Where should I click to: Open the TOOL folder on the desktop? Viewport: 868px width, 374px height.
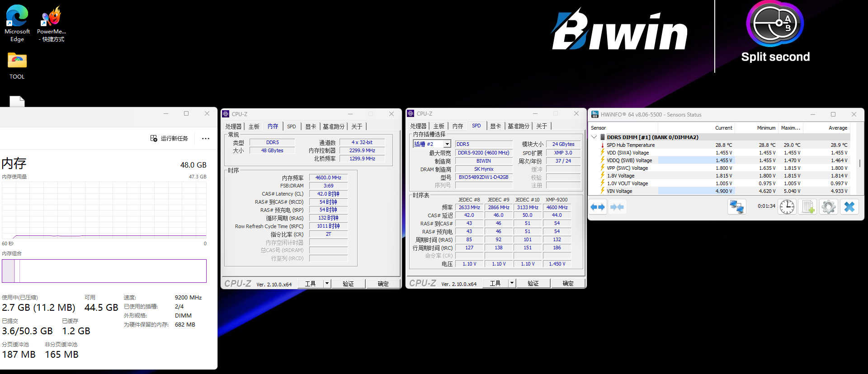click(17, 66)
